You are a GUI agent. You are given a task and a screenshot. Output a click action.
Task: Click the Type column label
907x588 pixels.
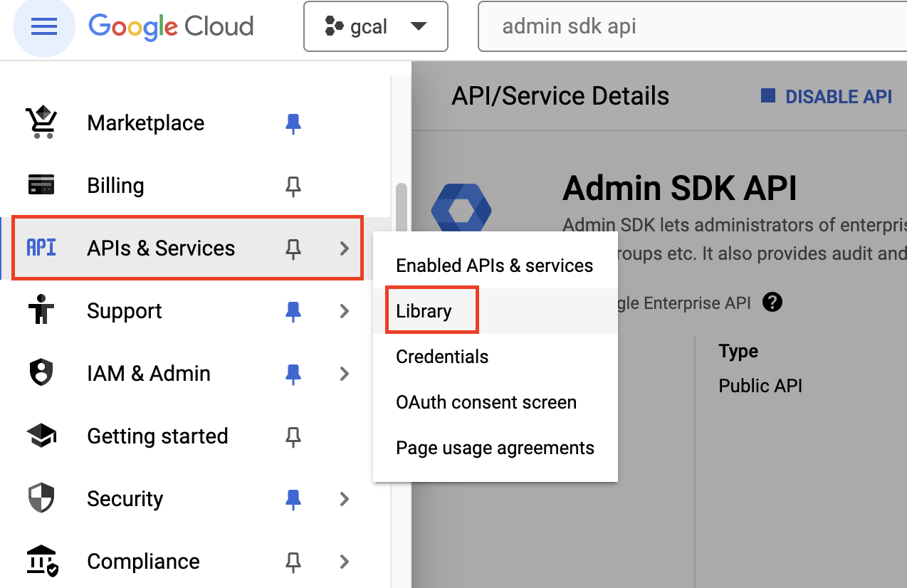(x=738, y=352)
